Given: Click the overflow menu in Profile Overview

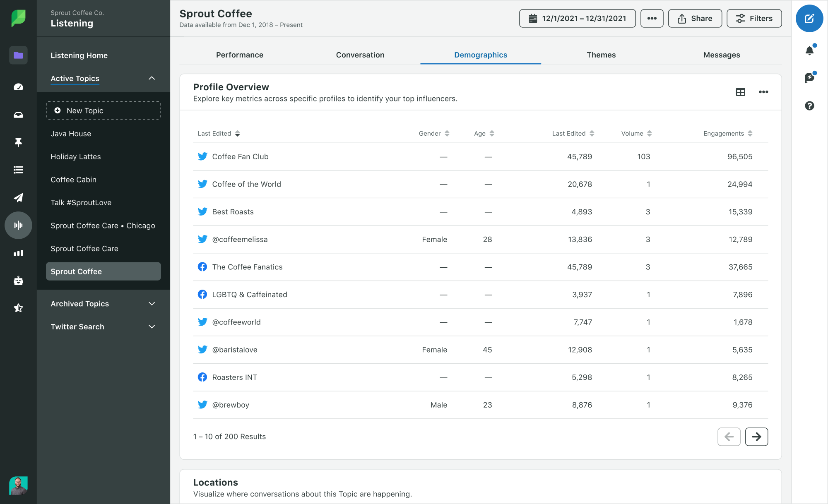Looking at the screenshot, I should click(x=763, y=91).
